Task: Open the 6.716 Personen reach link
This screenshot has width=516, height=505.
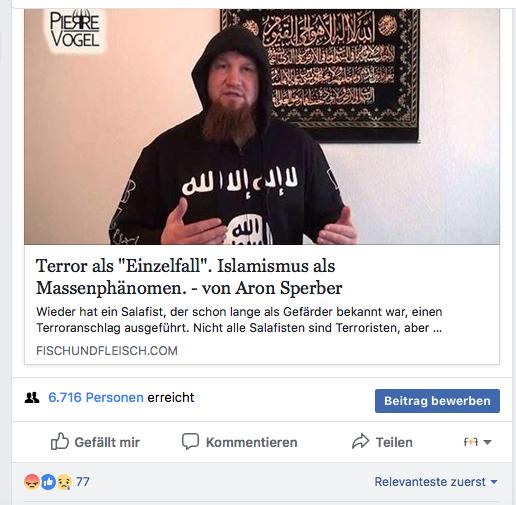Action: [96, 397]
